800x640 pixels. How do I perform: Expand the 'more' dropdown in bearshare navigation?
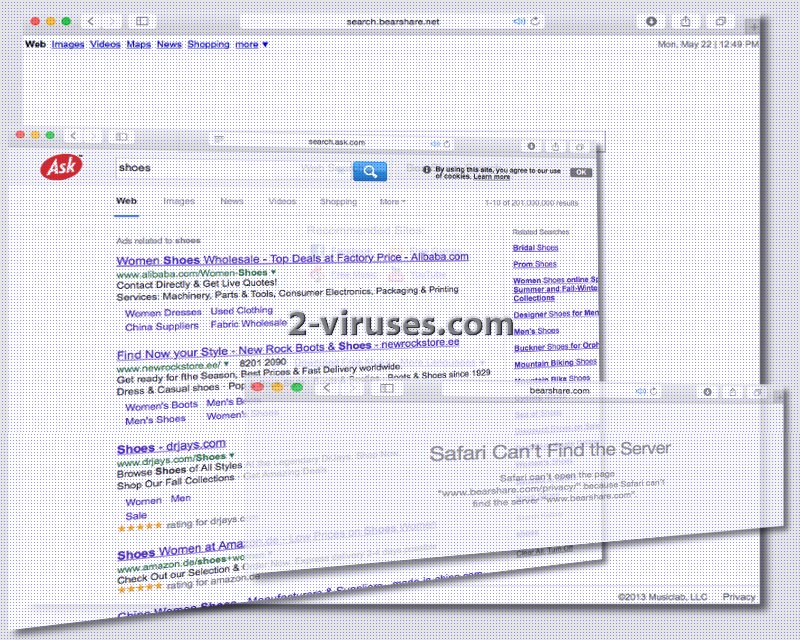(x=252, y=44)
